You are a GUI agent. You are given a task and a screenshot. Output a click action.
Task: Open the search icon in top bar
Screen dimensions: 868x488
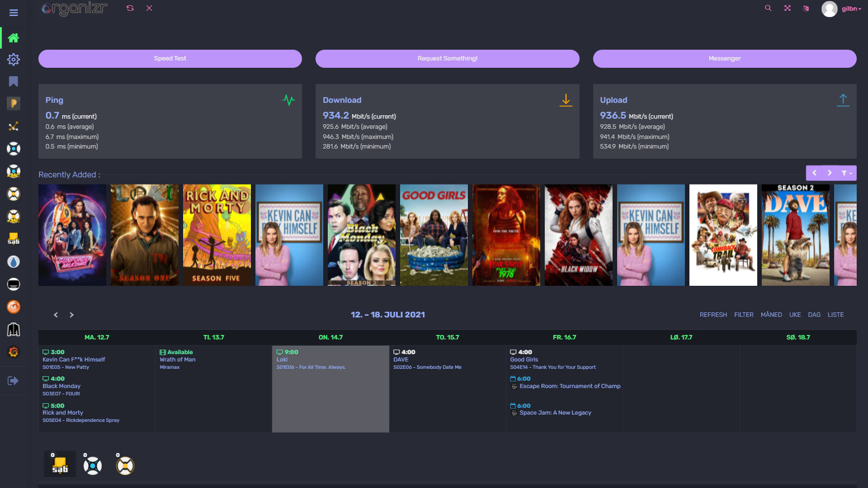[768, 8]
